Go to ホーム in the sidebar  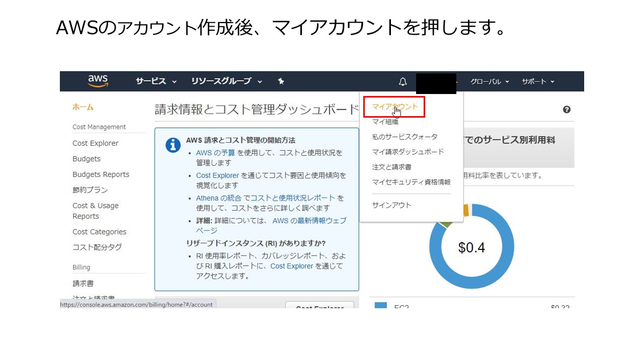[x=83, y=107]
